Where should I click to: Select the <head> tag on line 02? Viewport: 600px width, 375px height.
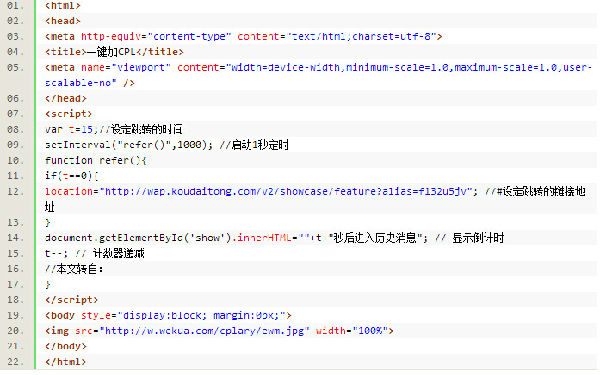click(x=63, y=21)
